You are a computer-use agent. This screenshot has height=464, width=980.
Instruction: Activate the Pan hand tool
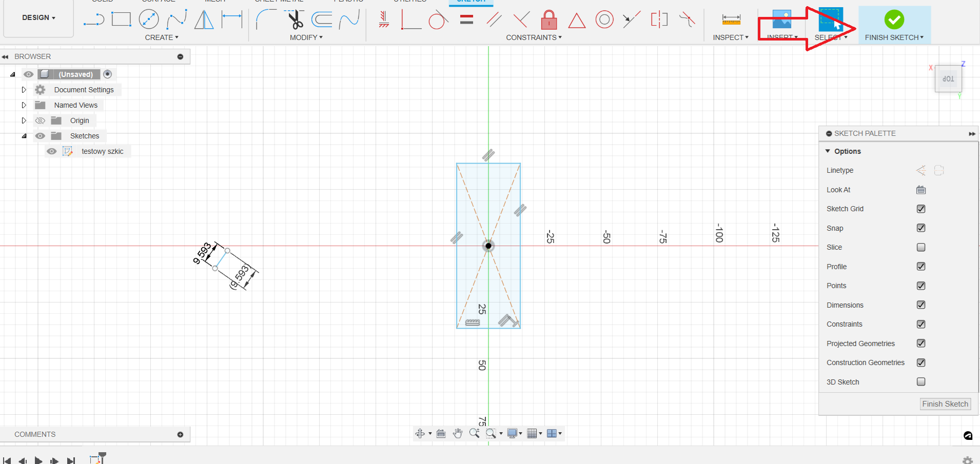click(x=458, y=434)
